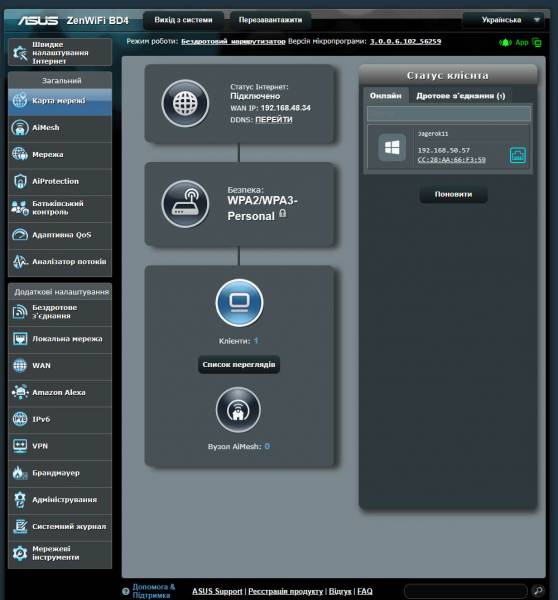Click the VPN monitor icon
The image size is (558, 600).
point(20,446)
